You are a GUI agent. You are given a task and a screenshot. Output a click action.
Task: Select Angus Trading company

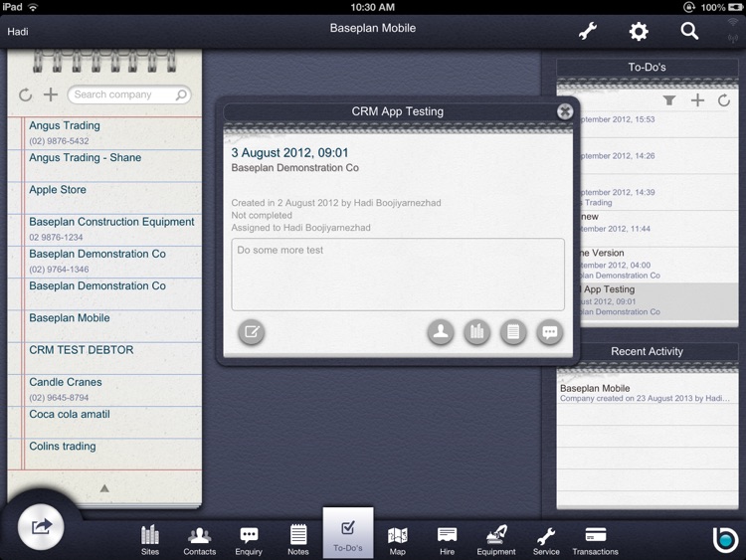[x=104, y=133]
